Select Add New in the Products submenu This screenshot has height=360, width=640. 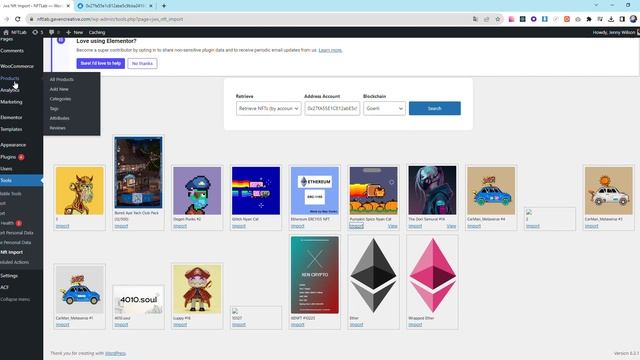(59, 89)
